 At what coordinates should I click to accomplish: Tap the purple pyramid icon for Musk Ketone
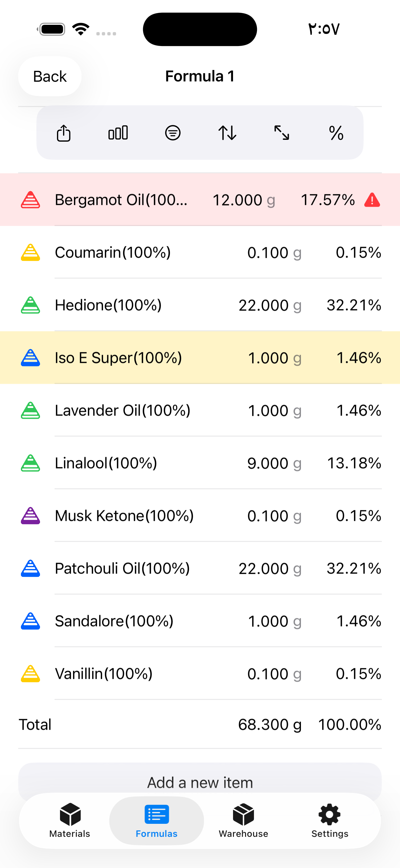(x=30, y=515)
